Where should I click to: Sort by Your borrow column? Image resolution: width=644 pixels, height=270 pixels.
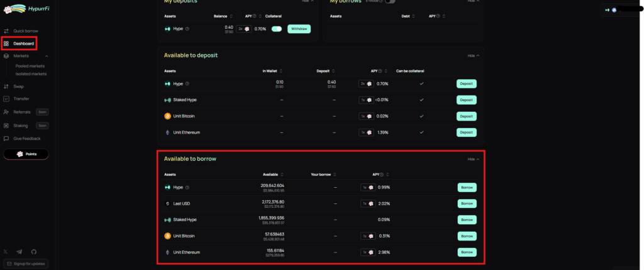[x=335, y=175]
